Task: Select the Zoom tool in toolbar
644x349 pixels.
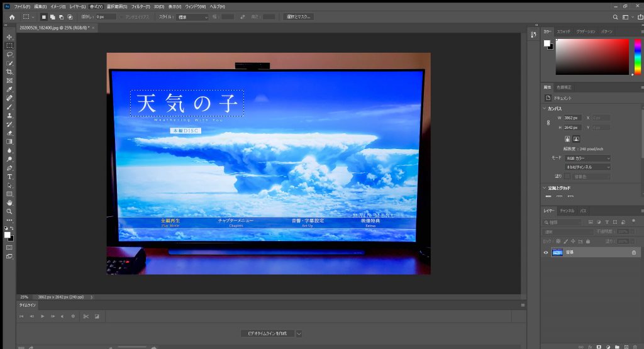Action: click(9, 211)
